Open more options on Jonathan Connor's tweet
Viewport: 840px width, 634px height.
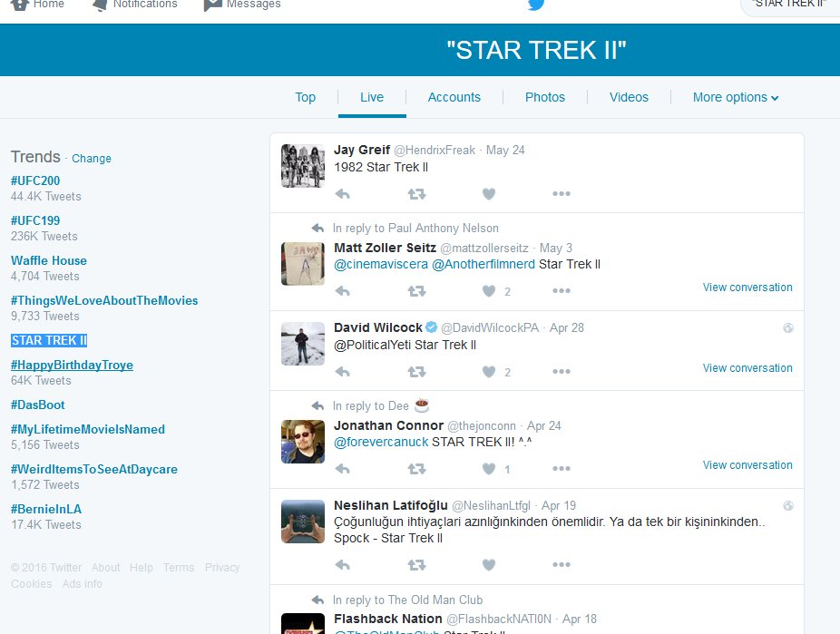[562, 469]
